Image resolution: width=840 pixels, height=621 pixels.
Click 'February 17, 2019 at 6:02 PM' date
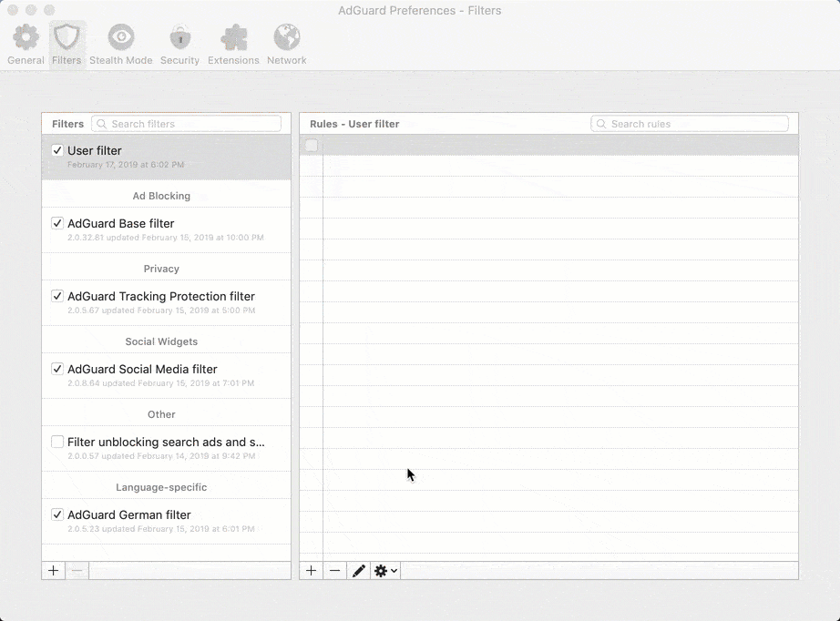[x=126, y=164]
